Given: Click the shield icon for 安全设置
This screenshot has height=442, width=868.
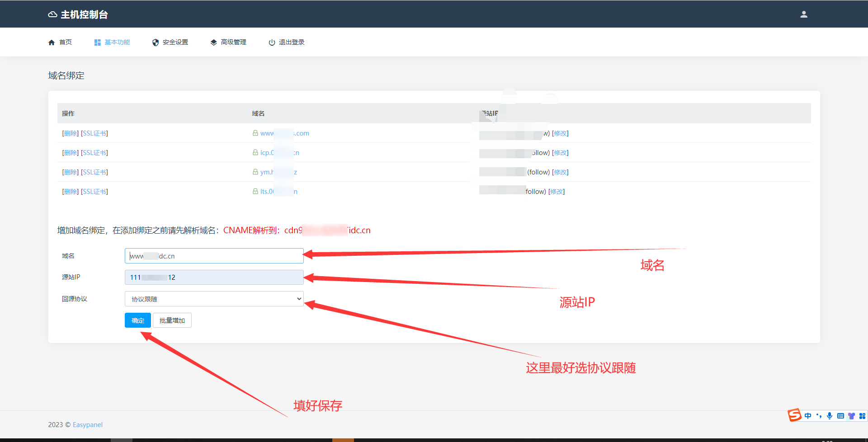Looking at the screenshot, I should point(156,42).
